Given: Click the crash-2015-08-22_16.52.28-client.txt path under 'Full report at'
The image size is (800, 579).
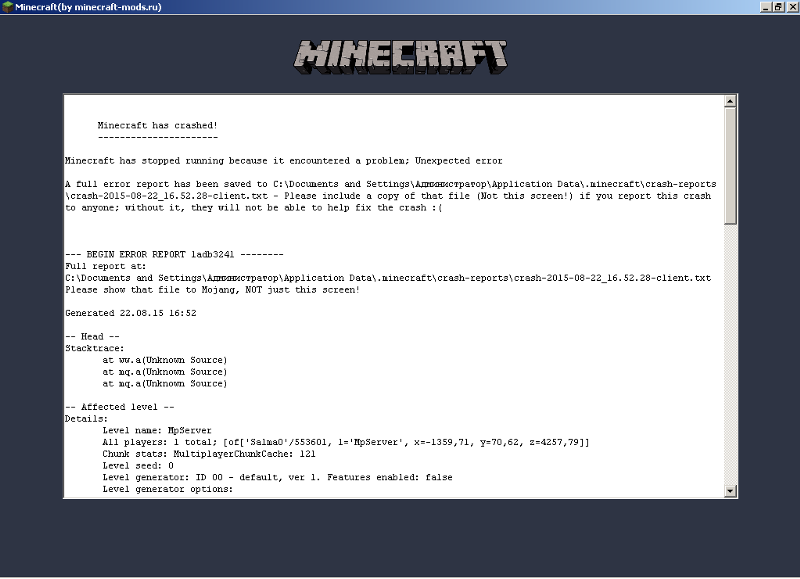Looking at the screenshot, I should 388,278.
